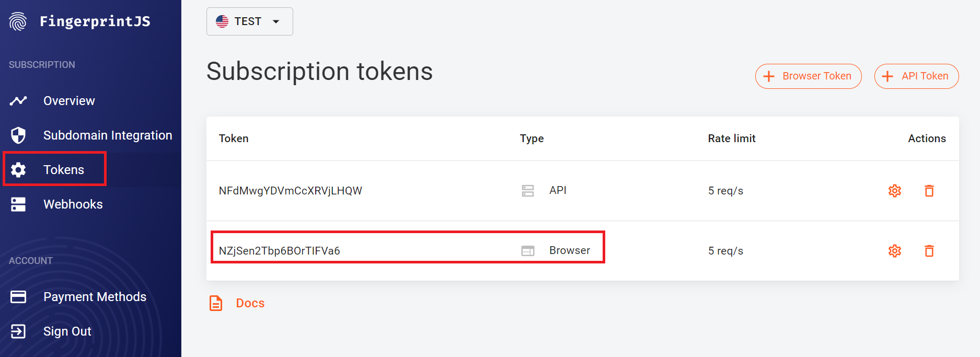Screen dimensions: 980x357
Task: Create a new API Token
Action: tap(916, 76)
